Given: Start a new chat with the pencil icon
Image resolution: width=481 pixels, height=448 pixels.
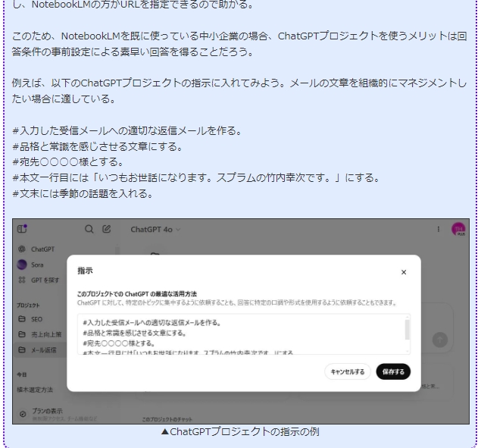Looking at the screenshot, I should tap(107, 229).
